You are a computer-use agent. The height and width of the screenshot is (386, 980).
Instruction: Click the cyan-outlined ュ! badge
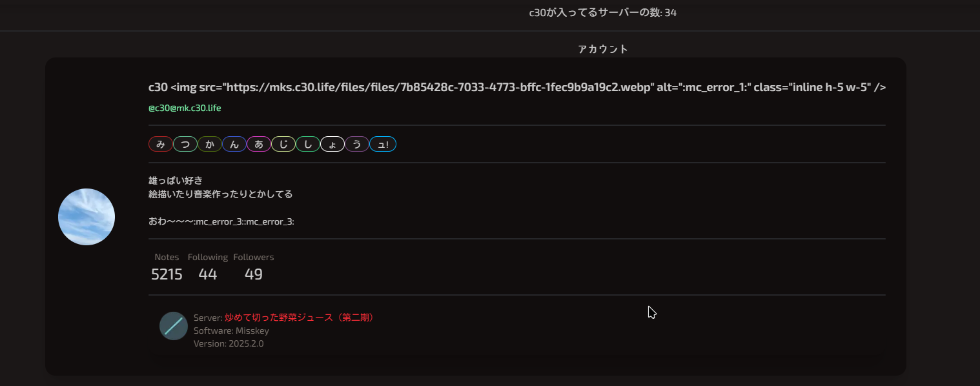pos(382,145)
